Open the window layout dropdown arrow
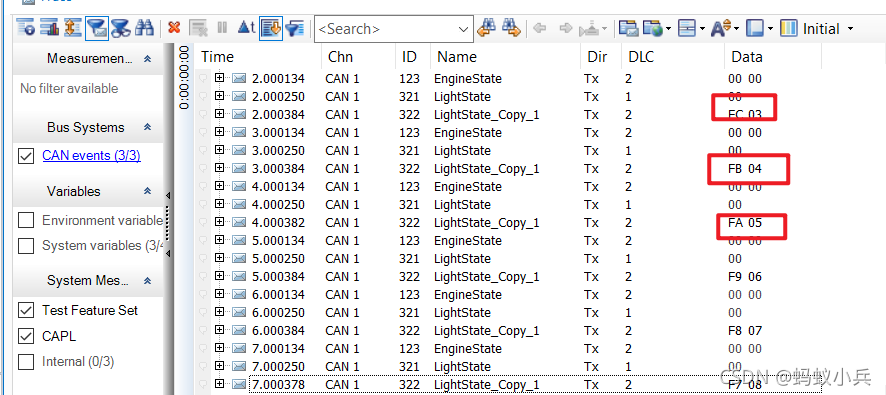 pos(771,29)
